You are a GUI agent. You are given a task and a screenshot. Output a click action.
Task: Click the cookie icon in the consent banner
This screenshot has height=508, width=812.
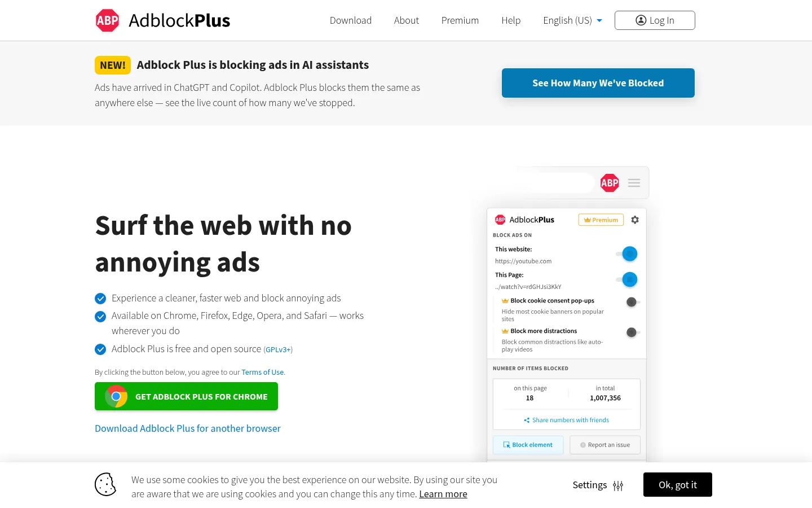click(x=105, y=484)
